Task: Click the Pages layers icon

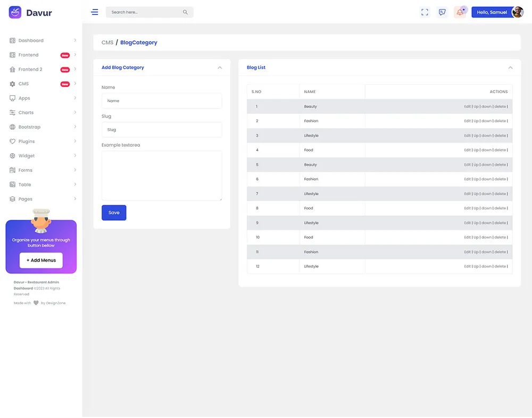Action: (x=13, y=199)
